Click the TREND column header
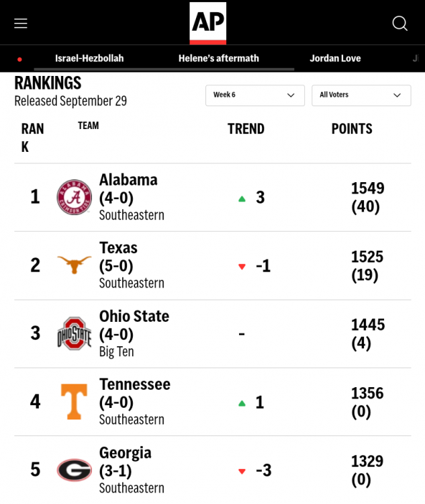The height and width of the screenshot is (504, 425). click(x=246, y=129)
